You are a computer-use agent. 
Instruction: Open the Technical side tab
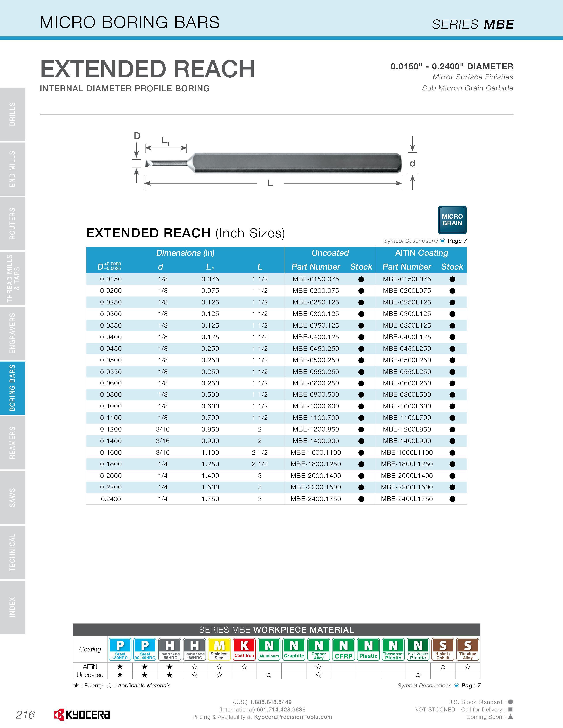(x=12, y=552)
